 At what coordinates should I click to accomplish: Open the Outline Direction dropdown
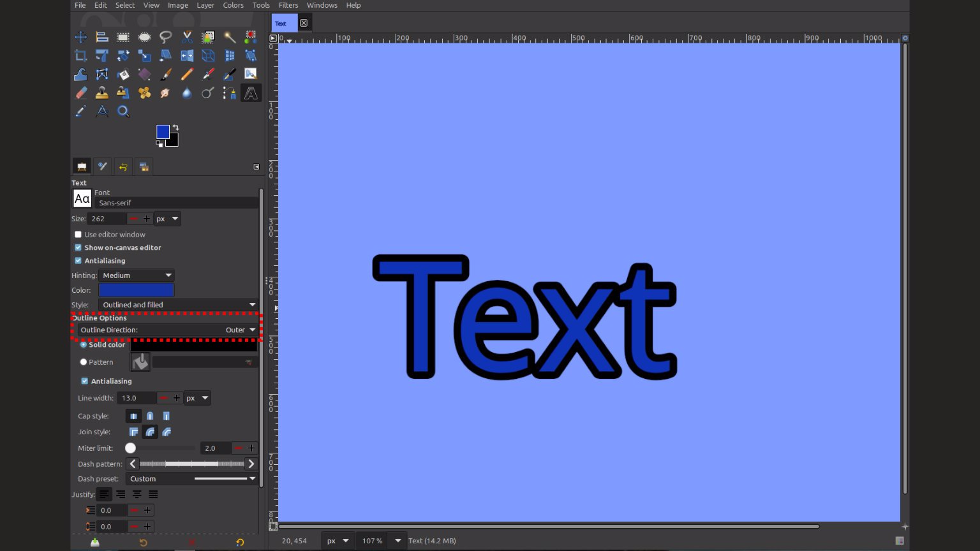point(168,330)
